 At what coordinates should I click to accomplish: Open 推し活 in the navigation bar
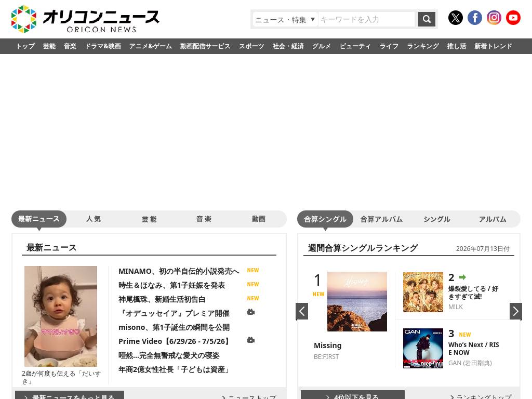(x=456, y=46)
